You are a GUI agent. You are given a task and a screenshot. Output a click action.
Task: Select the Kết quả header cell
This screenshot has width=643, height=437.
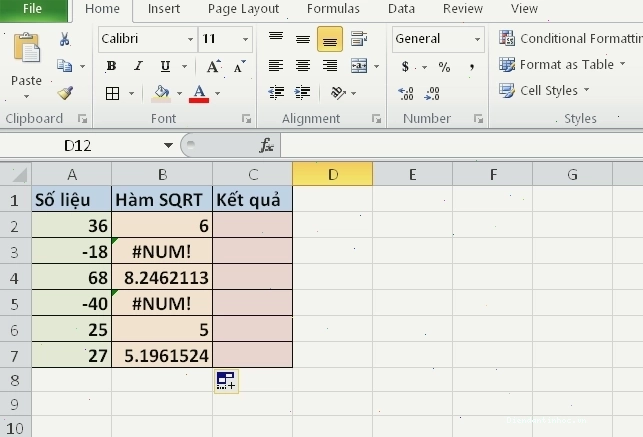(x=252, y=200)
